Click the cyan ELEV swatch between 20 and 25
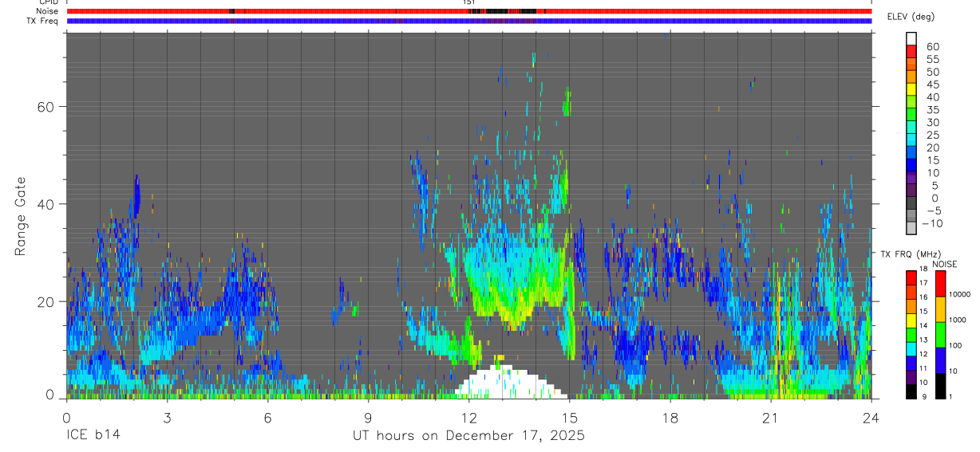Image resolution: width=980 pixels, height=452 pixels. [911, 140]
